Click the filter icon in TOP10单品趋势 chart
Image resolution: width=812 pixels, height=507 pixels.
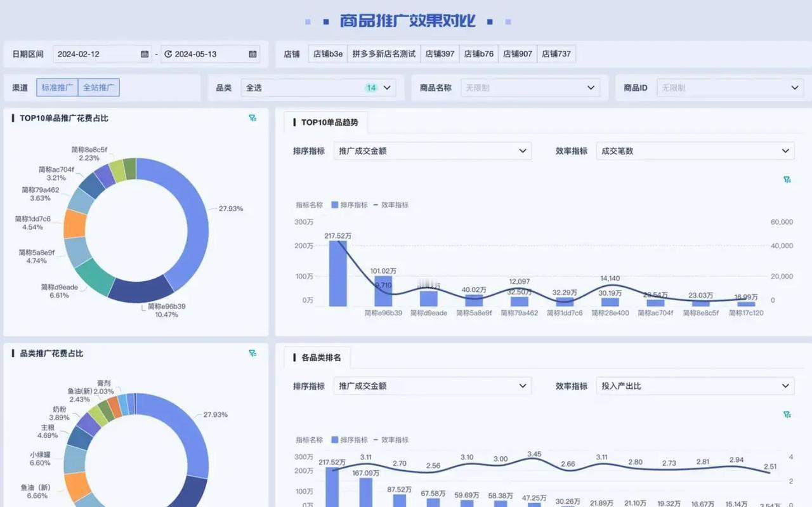coord(787,180)
